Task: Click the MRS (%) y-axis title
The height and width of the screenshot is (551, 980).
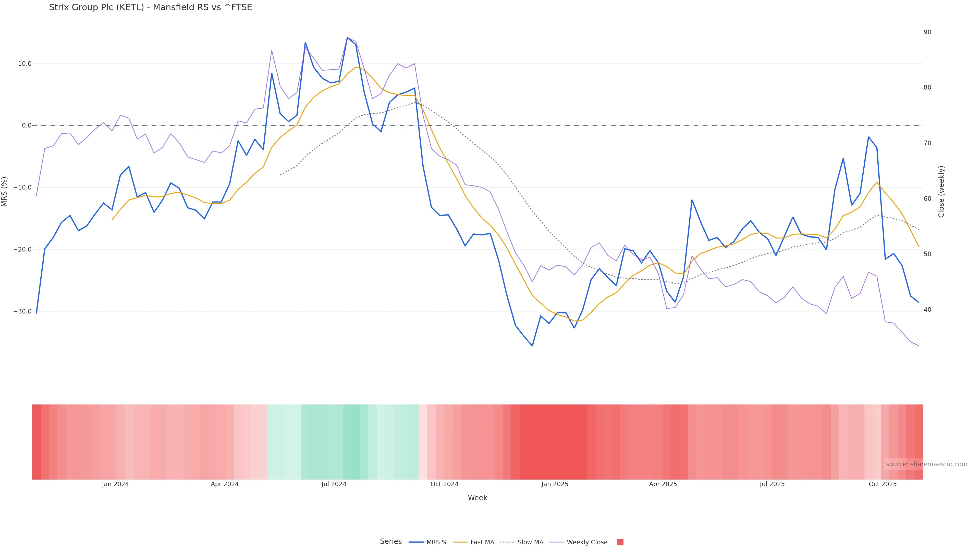Action: click(5, 192)
